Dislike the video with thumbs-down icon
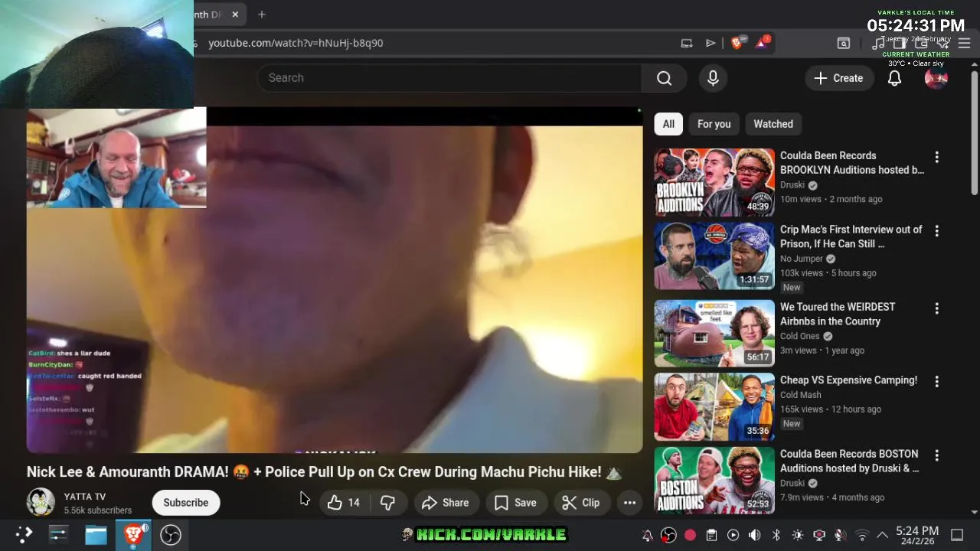980x551 pixels. point(388,503)
